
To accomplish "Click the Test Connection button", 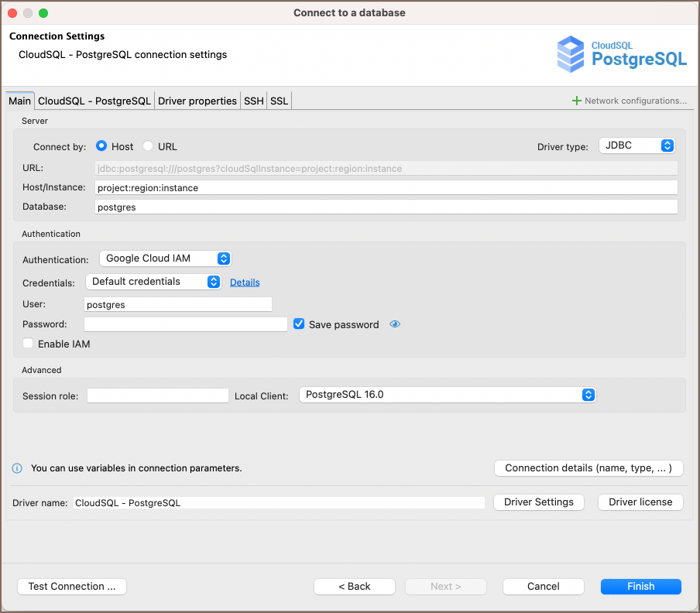I will pos(72,587).
